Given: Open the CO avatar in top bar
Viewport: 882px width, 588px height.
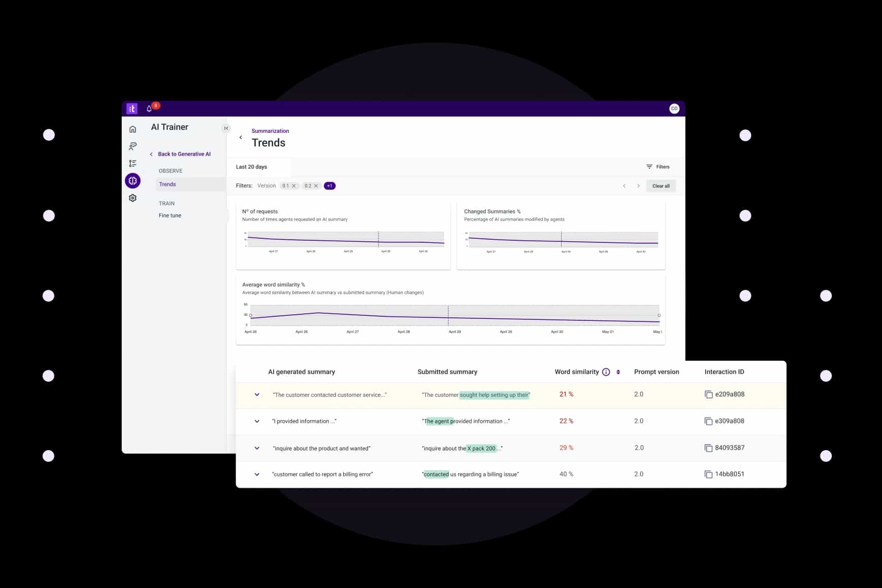Looking at the screenshot, I should 674,108.
